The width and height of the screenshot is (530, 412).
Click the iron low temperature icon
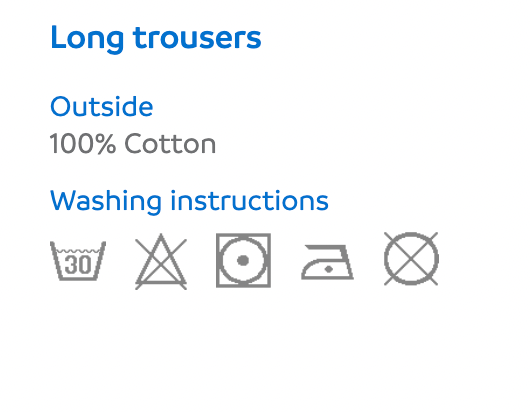click(327, 262)
